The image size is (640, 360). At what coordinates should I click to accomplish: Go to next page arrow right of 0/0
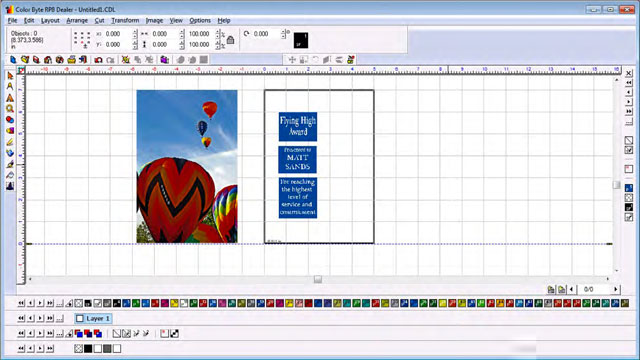[616, 289]
